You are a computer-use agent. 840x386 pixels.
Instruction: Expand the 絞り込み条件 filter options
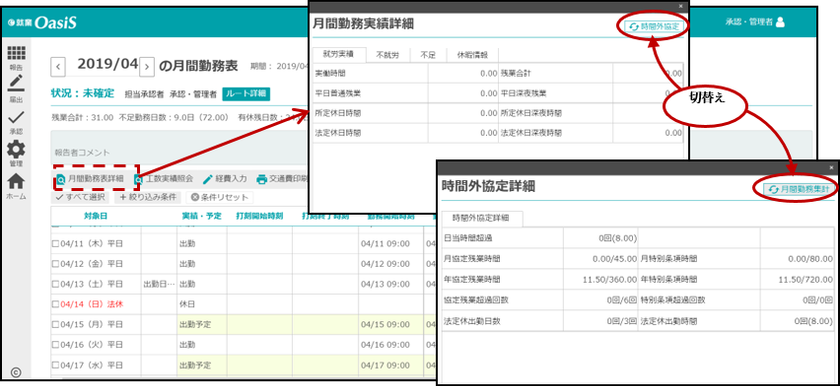coord(147,197)
